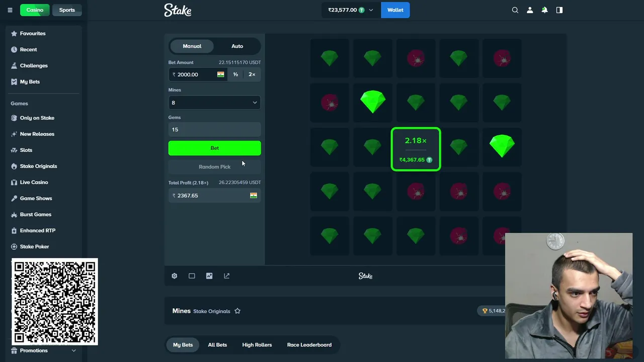Open the Mines count dropdown
Viewport: 644px width, 362px height.
tap(214, 103)
